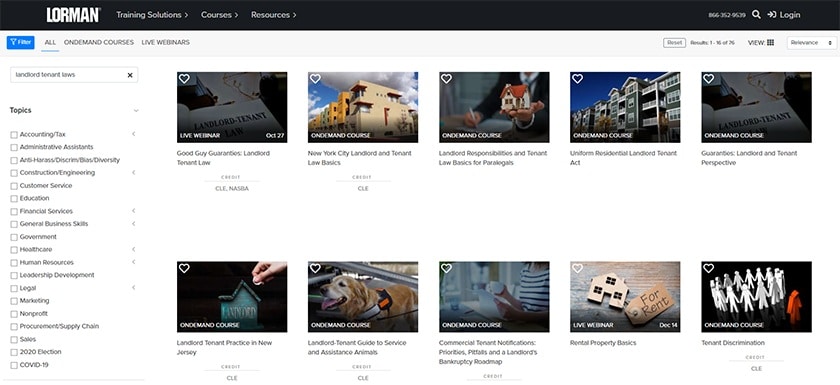Screen dimensions: 840x385
Task: Click the blue Filter button
Action: coord(20,42)
